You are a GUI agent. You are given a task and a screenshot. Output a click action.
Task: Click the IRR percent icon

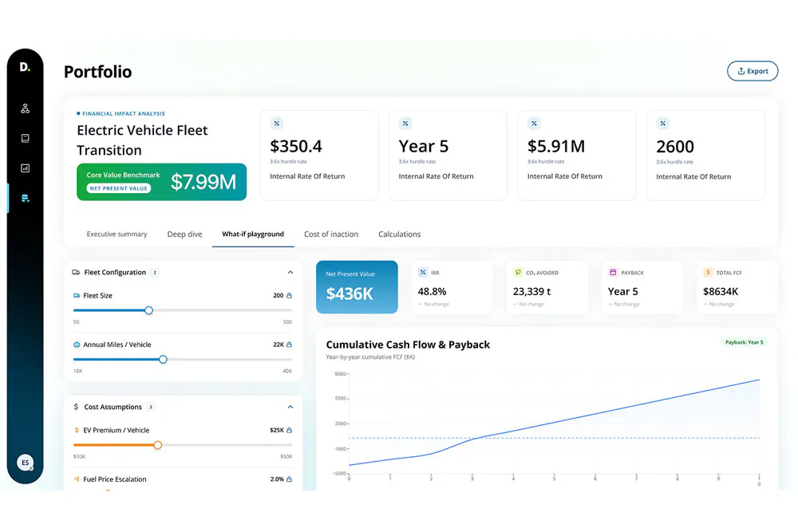pyautogui.click(x=423, y=273)
